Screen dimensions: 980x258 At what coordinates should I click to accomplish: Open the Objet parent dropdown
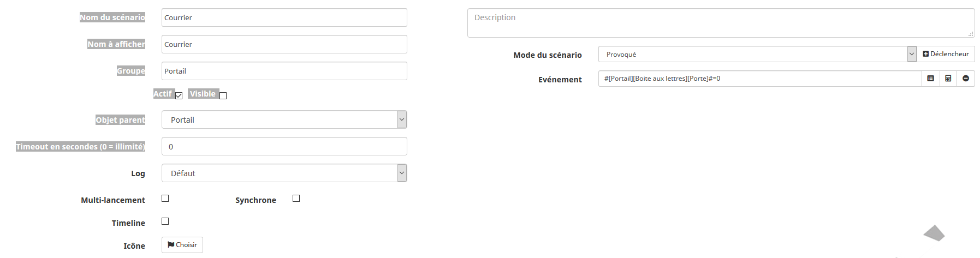(284, 120)
